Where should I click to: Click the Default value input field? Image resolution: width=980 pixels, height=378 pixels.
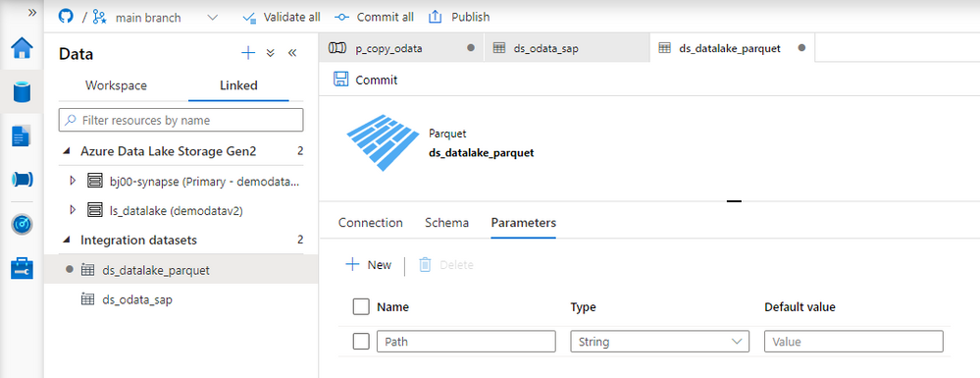[853, 342]
